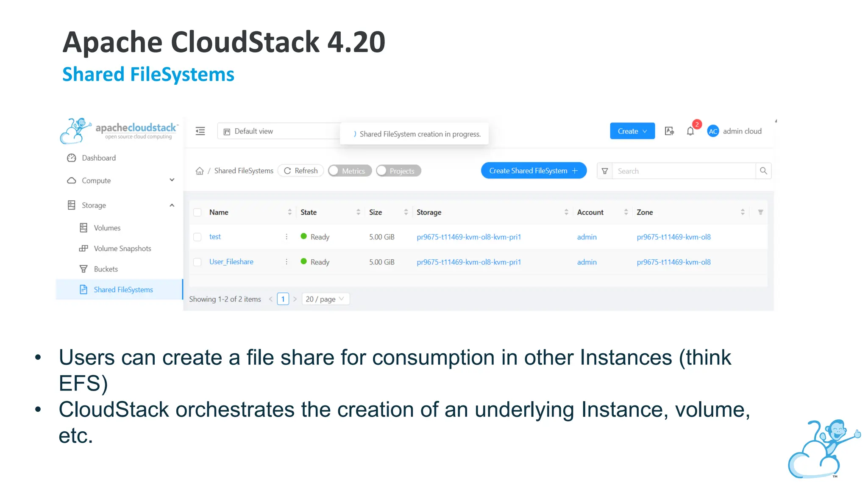
Task: Expand the Compute menu chevron
Action: click(172, 180)
